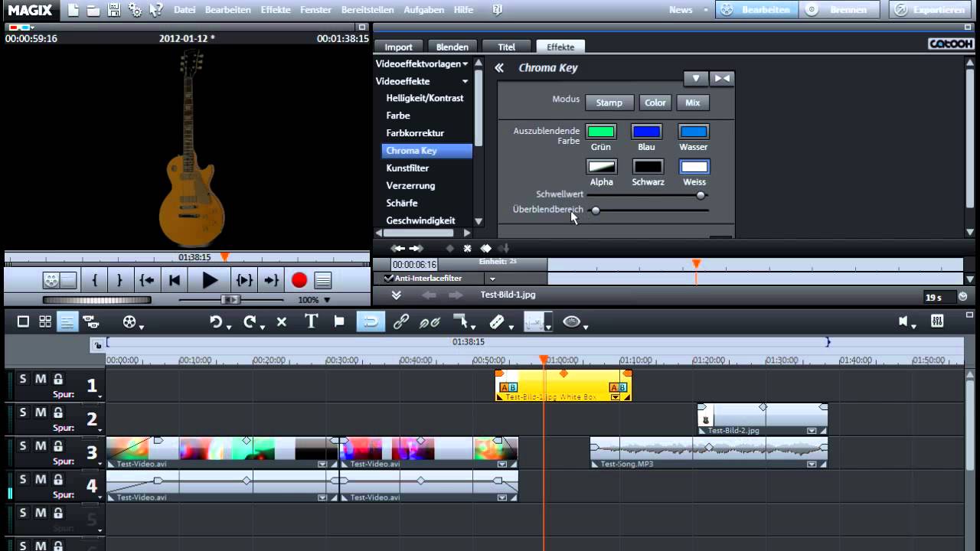Switch to scene overview grid icon

(x=45, y=322)
